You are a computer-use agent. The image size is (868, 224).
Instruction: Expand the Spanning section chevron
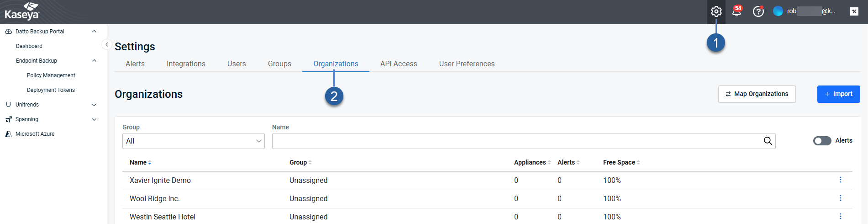pos(94,119)
